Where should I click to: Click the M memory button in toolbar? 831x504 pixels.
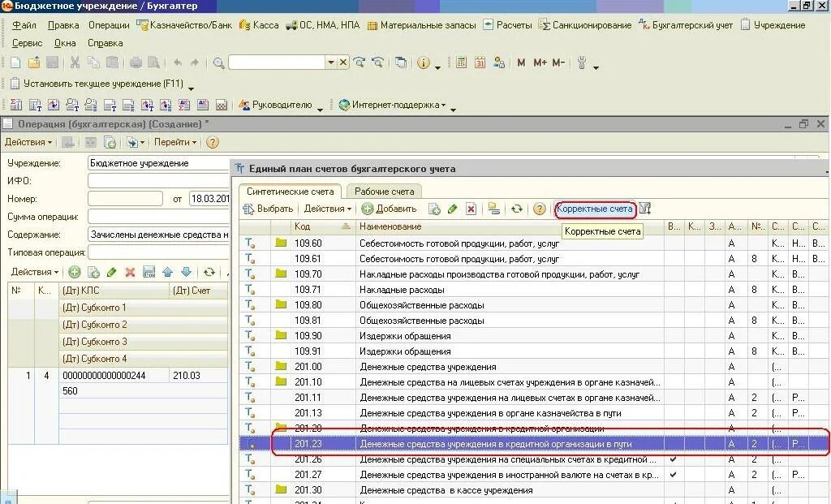521,62
